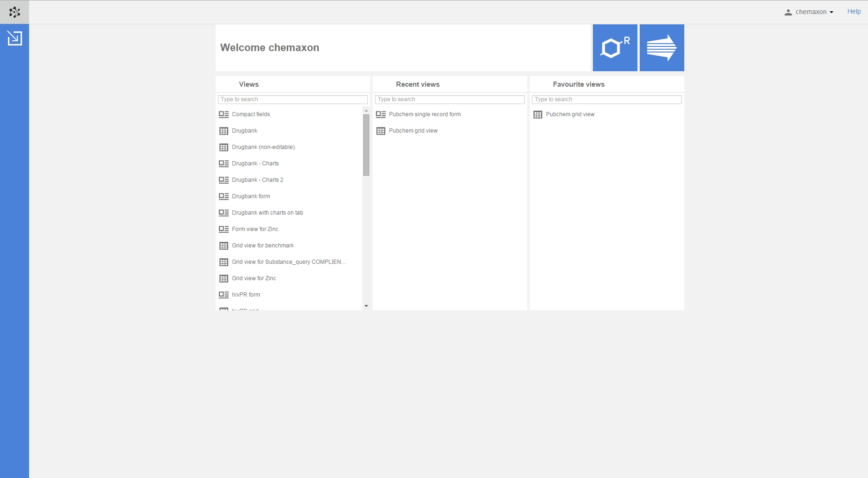Click the form icon beside Compact fields
This screenshot has height=478, width=868.
coord(224,114)
